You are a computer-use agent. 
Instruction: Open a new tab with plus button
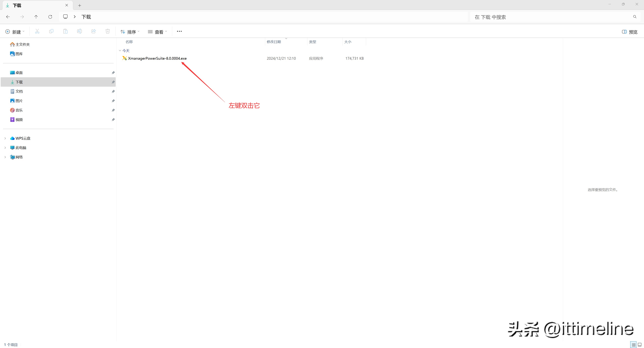click(x=79, y=5)
